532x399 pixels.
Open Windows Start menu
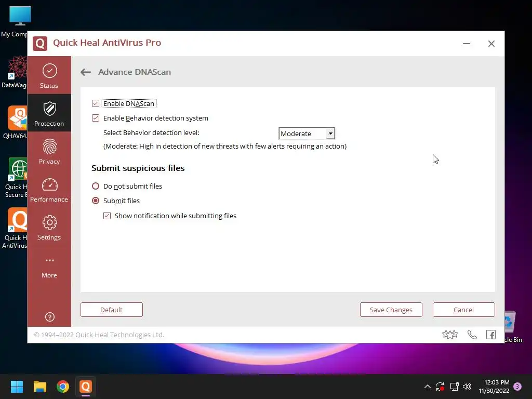click(x=17, y=387)
